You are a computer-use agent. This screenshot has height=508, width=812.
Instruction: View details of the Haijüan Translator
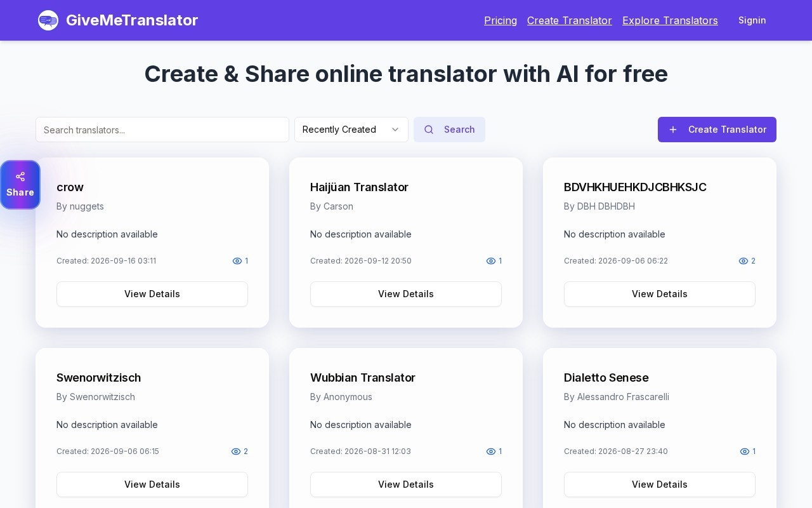click(x=406, y=294)
